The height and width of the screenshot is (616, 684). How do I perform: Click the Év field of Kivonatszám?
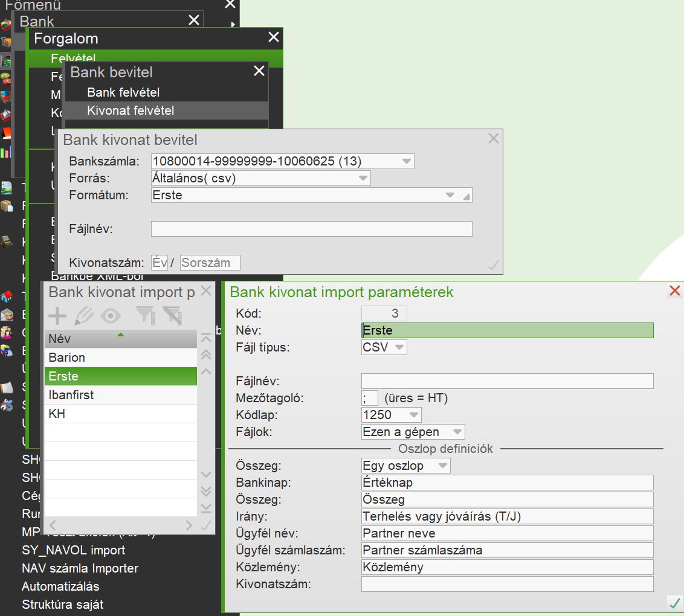(160, 263)
